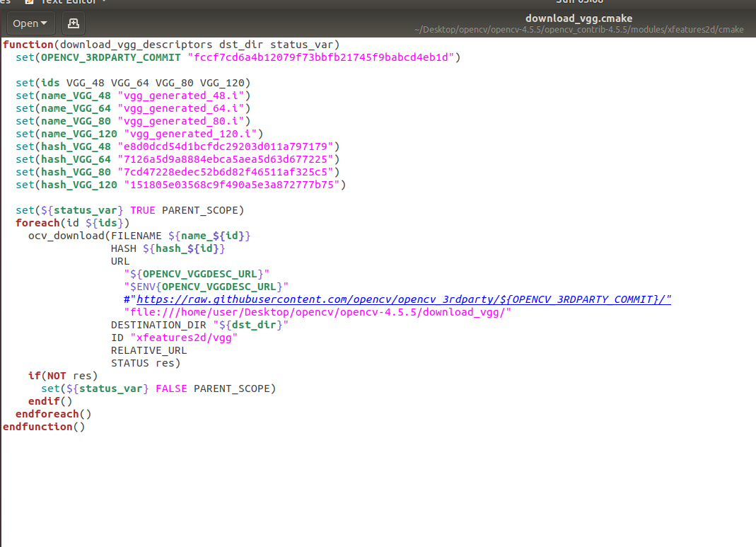Click the commit hash string fccf7cd6a4b1...
The height and width of the screenshot is (547, 756).
(x=320, y=57)
